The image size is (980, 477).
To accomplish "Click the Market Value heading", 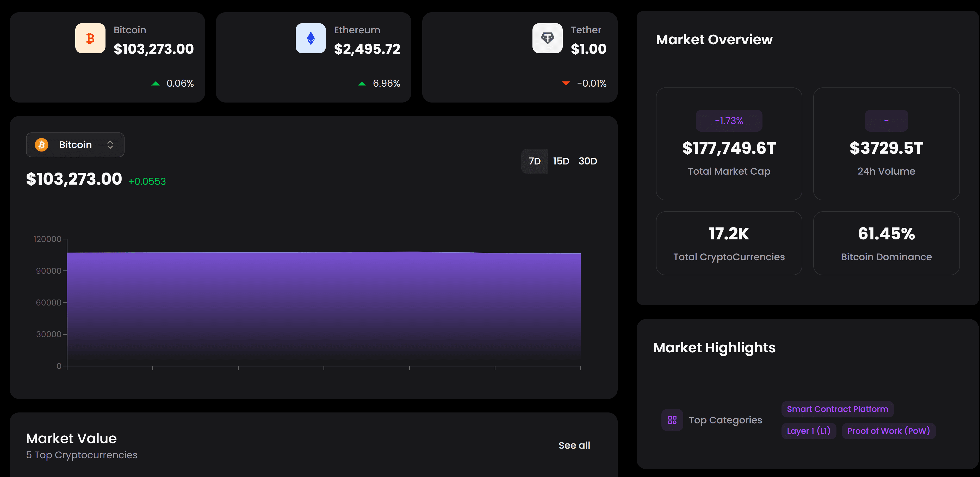I will point(71,438).
